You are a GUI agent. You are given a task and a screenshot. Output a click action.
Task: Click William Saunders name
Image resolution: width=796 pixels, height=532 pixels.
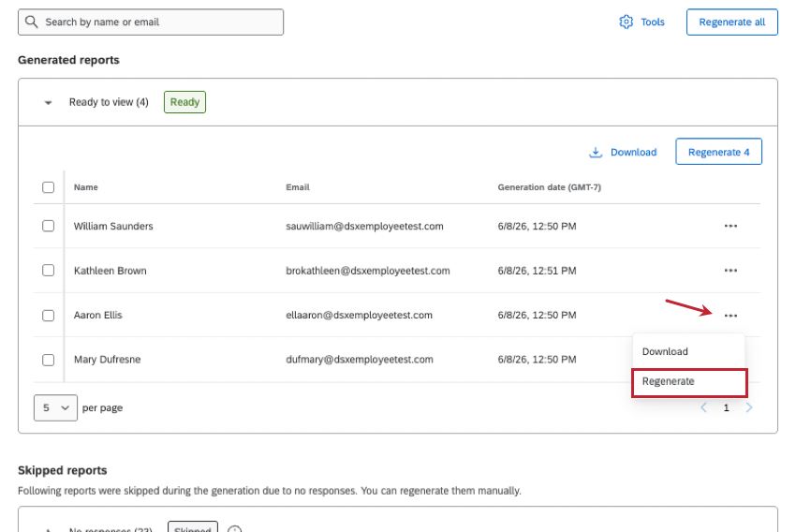[x=113, y=226]
